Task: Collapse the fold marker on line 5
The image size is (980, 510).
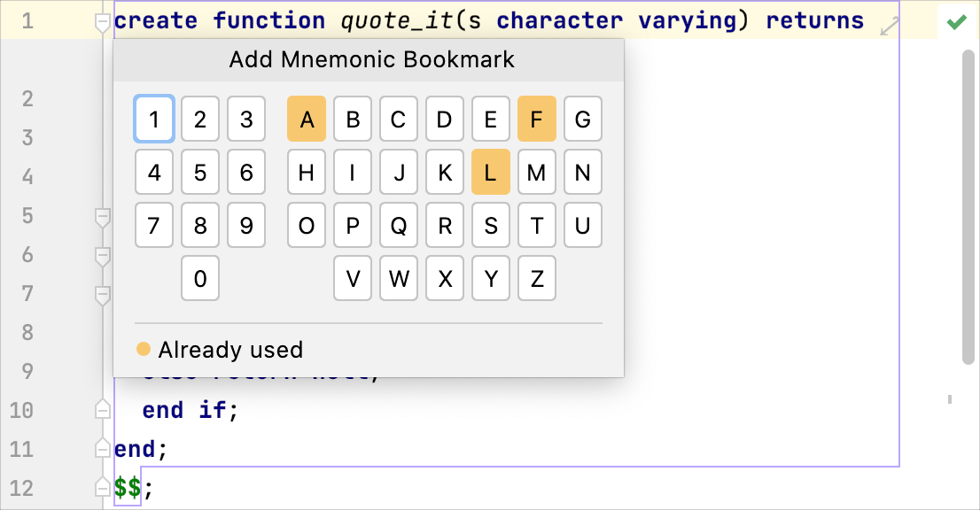Action: pyautogui.click(x=103, y=216)
